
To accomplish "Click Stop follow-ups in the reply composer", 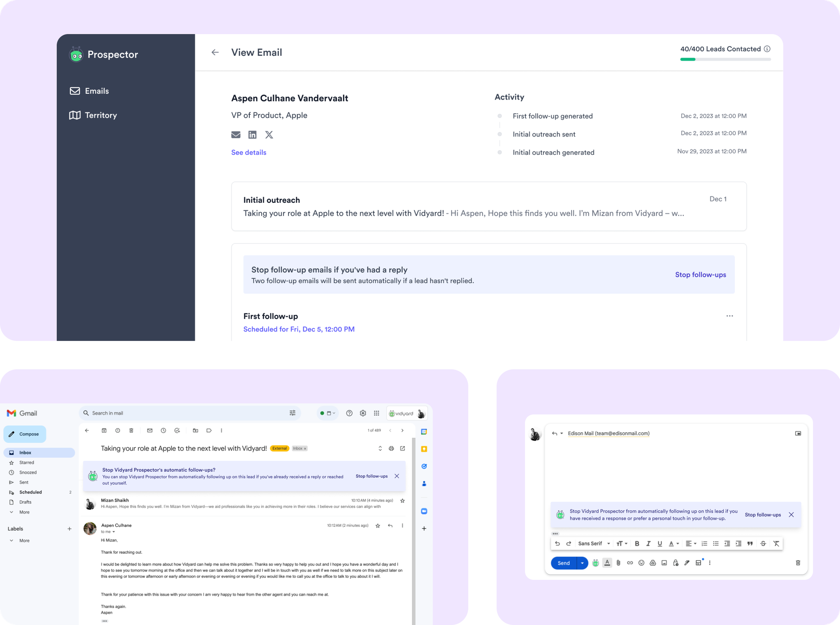I will pyautogui.click(x=763, y=515).
